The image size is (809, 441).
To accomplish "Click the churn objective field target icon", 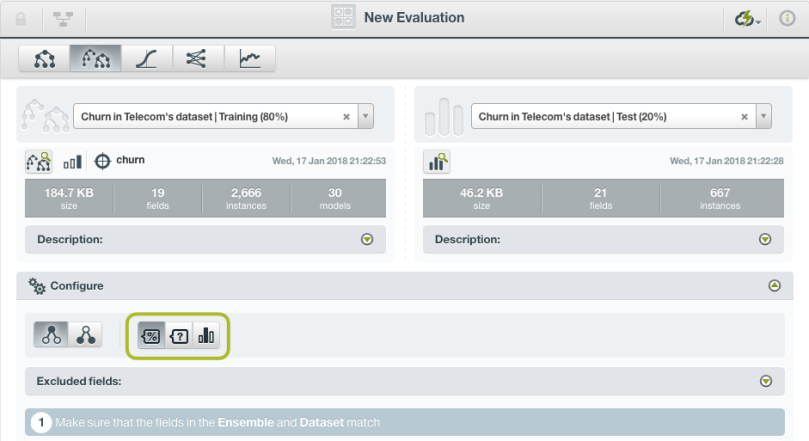I will click(102, 161).
